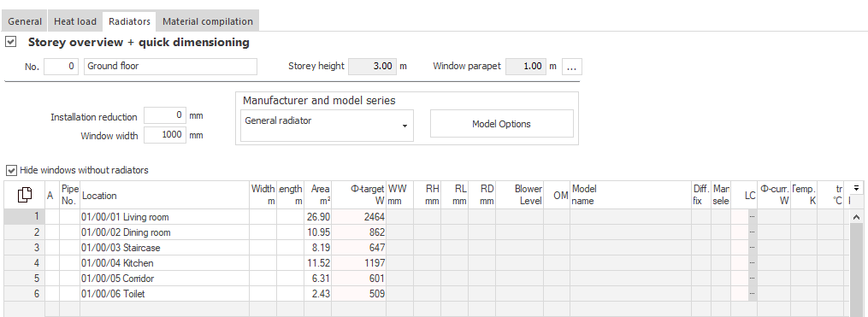Select row 6 header in the table
The width and height of the screenshot is (868, 317).
tap(24, 294)
